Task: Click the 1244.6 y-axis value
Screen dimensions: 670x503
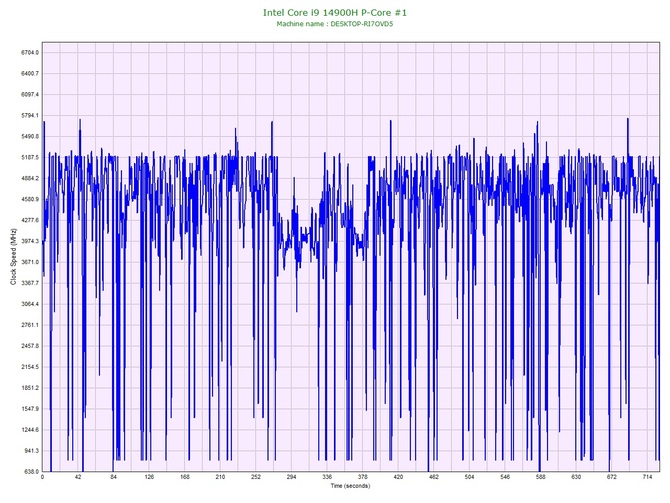Action: click(30, 430)
